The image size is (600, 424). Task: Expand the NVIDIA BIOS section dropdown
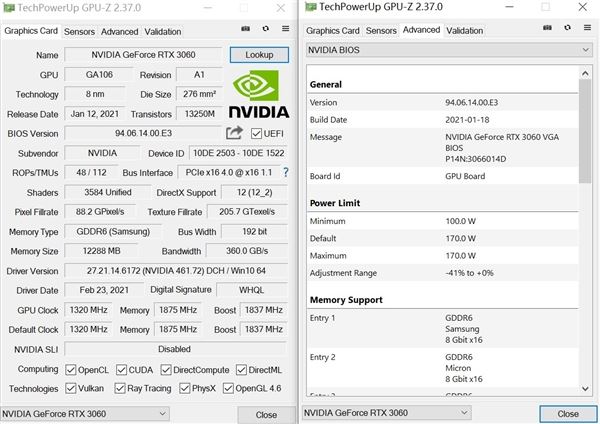click(x=449, y=50)
